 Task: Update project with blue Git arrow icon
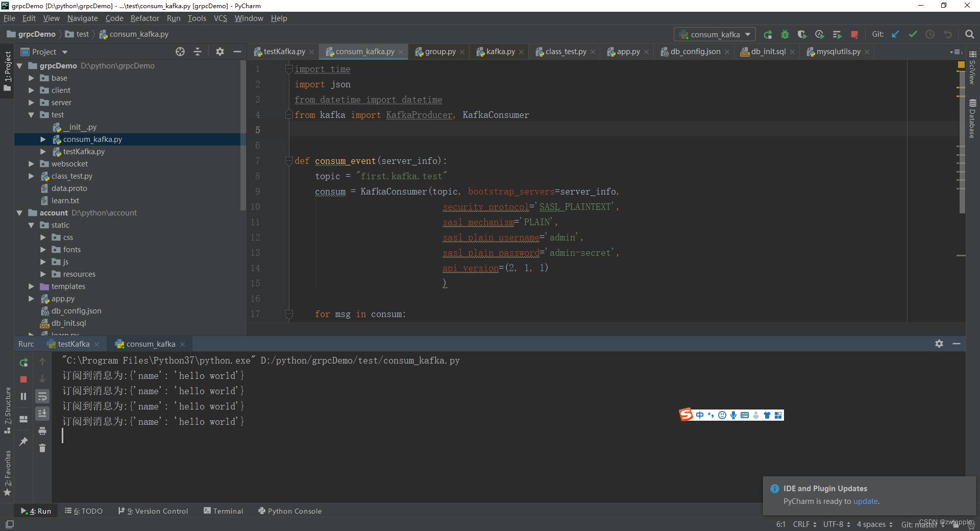(x=895, y=34)
